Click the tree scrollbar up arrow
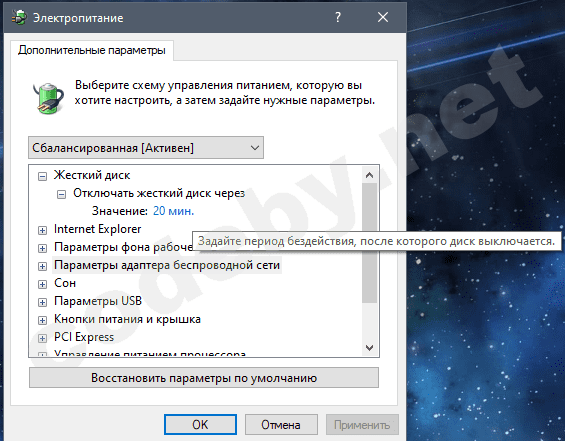The image size is (565, 441). coord(369,175)
